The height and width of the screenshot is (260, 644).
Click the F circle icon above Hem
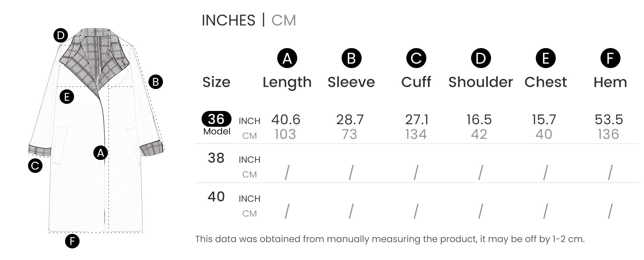coord(610,58)
